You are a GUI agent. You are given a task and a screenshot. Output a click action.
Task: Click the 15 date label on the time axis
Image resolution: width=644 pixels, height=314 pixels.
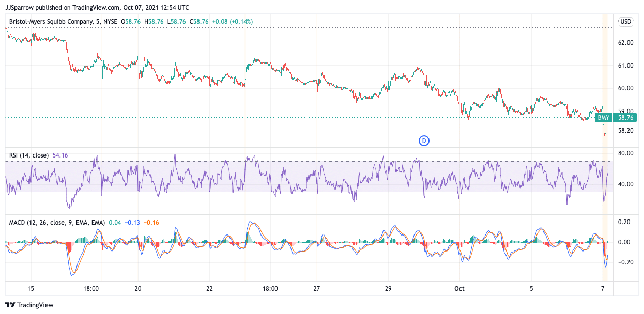click(x=30, y=289)
